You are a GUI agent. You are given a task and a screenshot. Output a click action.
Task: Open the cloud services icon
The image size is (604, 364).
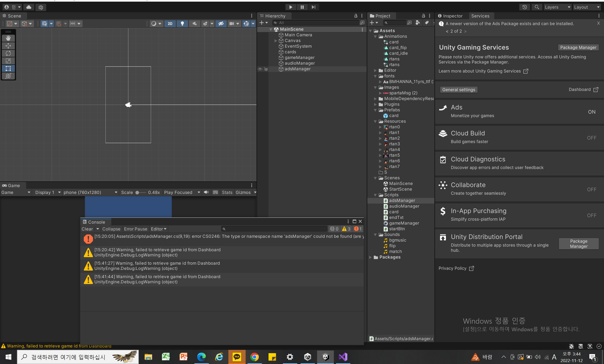coord(29,7)
